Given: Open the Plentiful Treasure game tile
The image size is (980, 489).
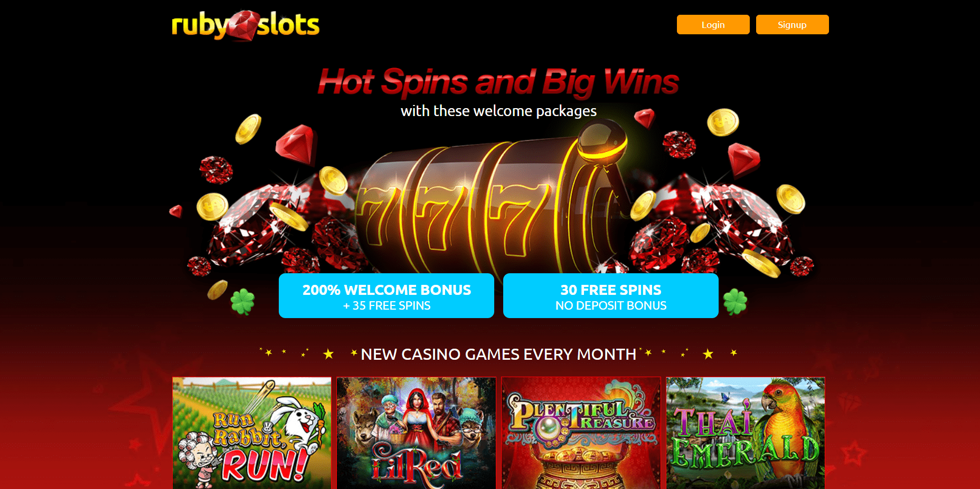Looking at the screenshot, I should point(581,433).
